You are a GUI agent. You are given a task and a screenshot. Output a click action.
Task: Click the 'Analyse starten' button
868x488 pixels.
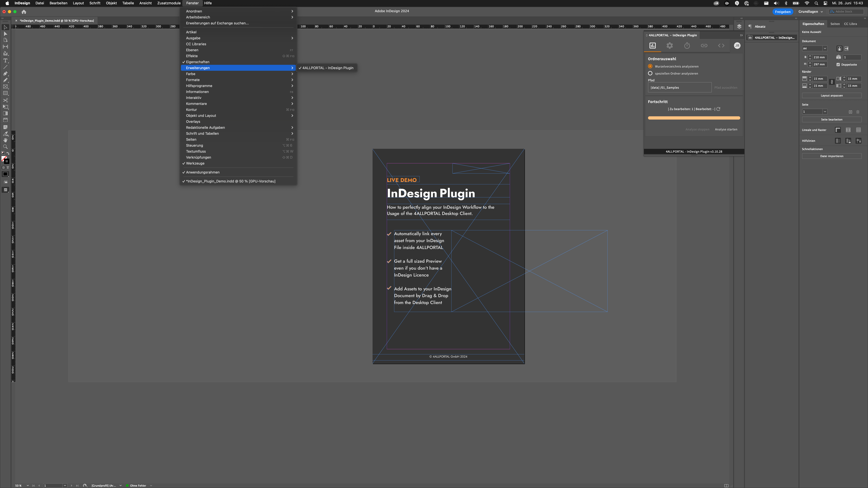coord(726,129)
